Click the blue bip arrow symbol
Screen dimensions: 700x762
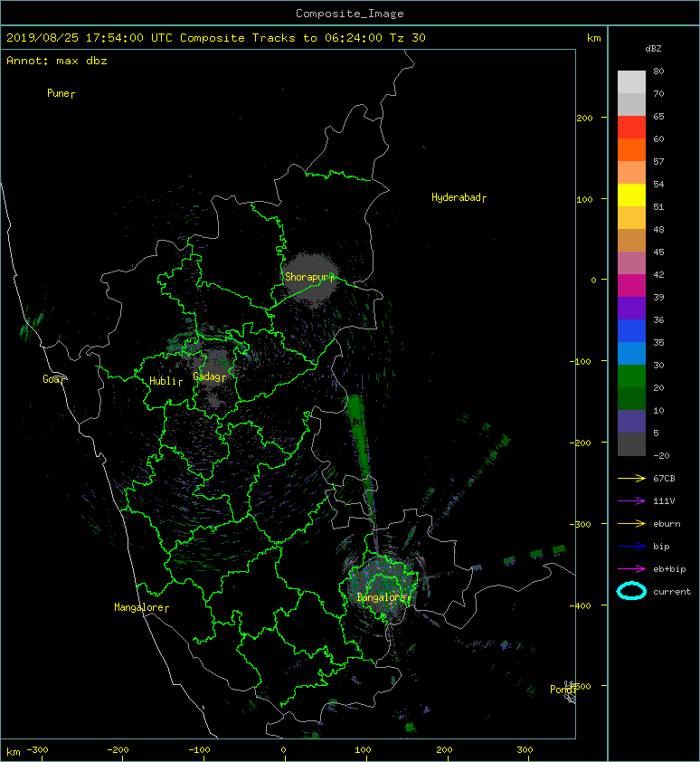[x=631, y=547]
